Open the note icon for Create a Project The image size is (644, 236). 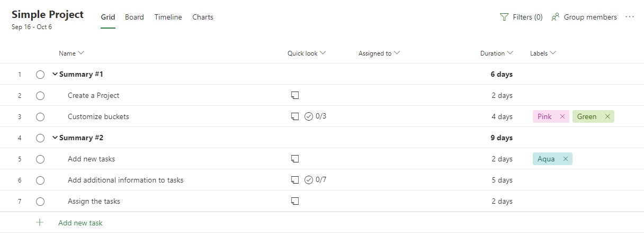295,95
